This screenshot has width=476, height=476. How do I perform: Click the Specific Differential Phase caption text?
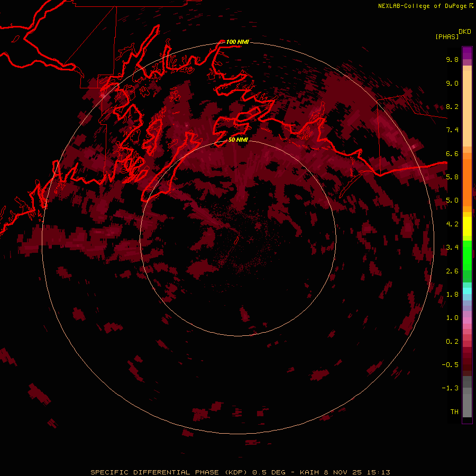coord(240,472)
